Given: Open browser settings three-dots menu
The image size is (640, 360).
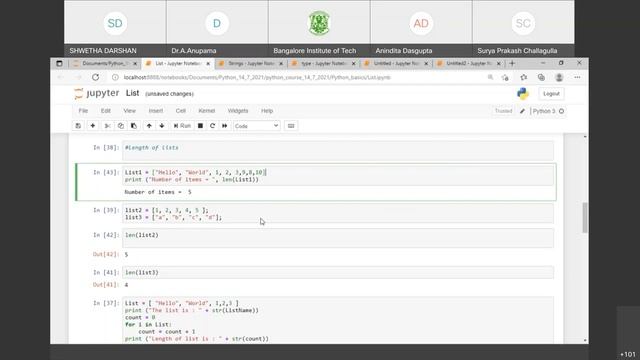Looking at the screenshot, I should point(577,77).
